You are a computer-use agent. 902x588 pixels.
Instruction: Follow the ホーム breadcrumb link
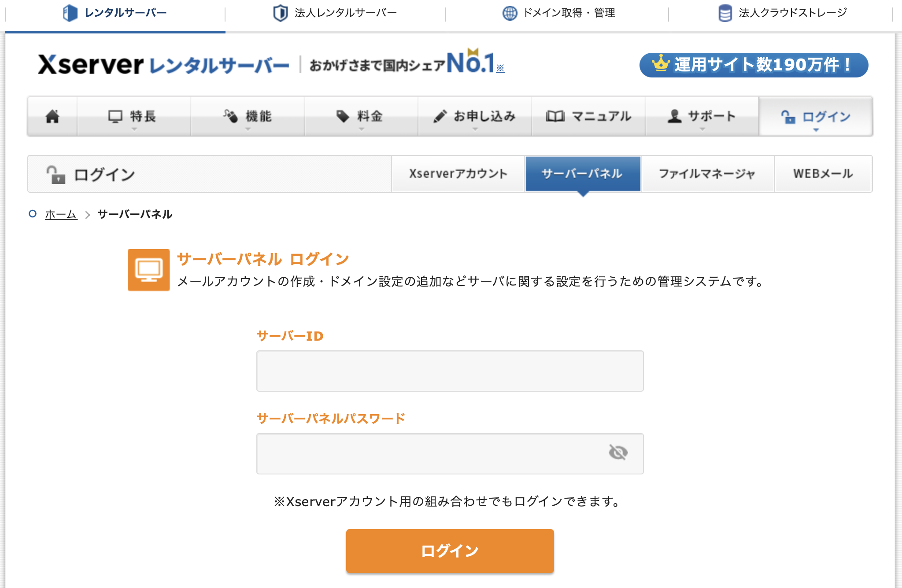click(x=61, y=214)
